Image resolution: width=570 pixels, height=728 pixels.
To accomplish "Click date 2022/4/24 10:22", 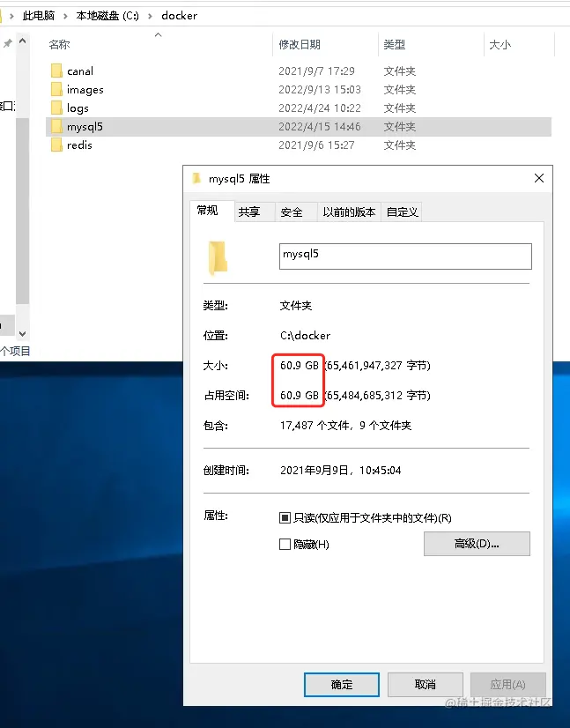I will tap(320, 108).
